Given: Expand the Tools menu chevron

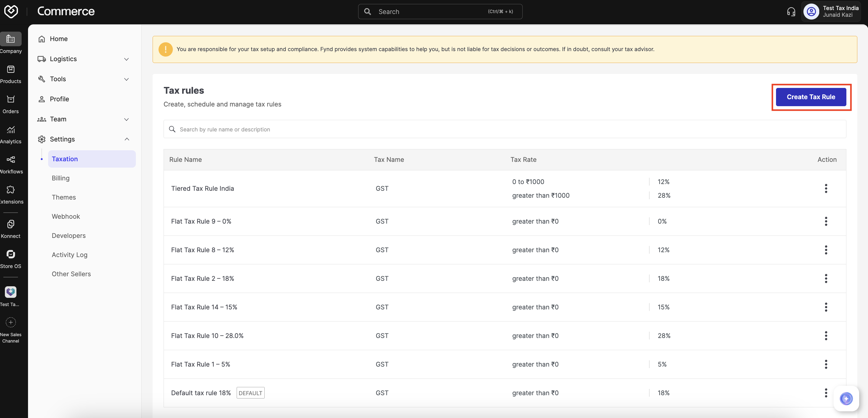Looking at the screenshot, I should [126, 79].
